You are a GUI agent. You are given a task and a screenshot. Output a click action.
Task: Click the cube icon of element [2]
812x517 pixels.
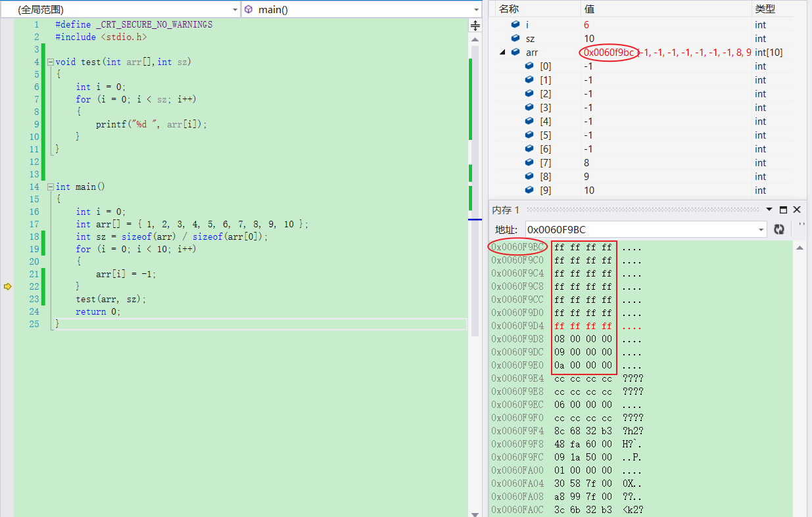(529, 93)
